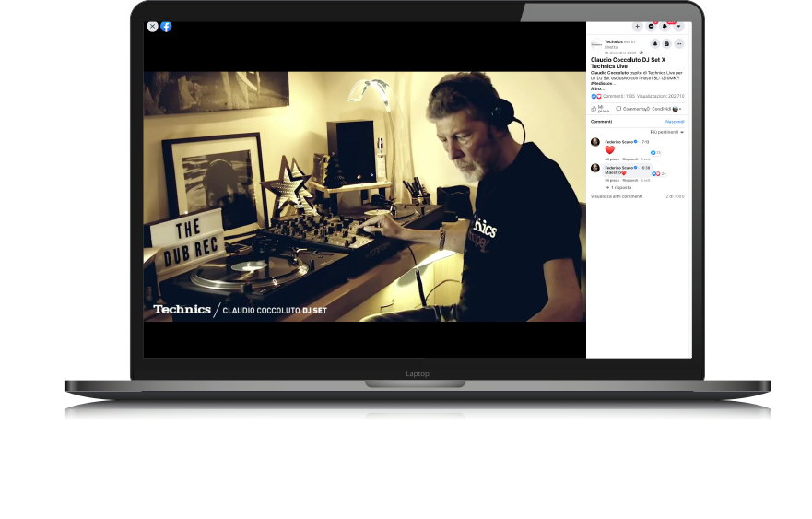
Task: Click the post notification bell icon
Action: pos(655,44)
